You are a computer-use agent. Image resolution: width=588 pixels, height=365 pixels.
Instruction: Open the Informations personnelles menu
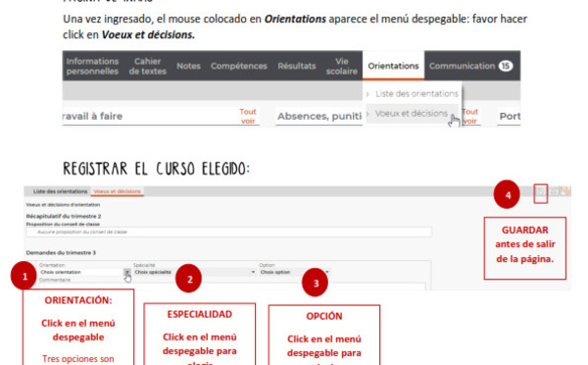tap(92, 66)
